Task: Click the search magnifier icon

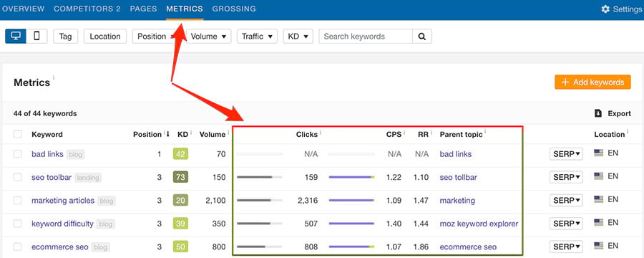Action: (x=421, y=37)
